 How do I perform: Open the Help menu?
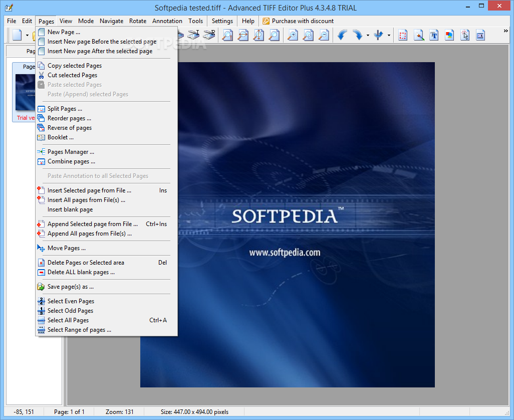(248, 21)
